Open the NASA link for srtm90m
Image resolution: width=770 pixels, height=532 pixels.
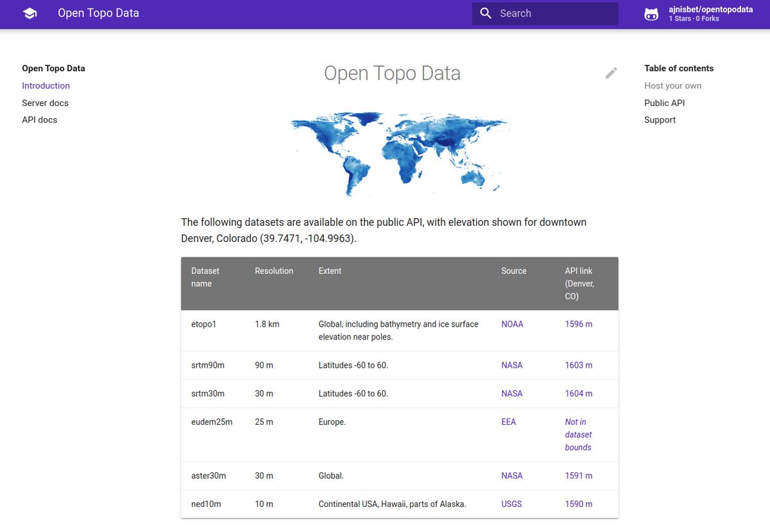tap(512, 365)
